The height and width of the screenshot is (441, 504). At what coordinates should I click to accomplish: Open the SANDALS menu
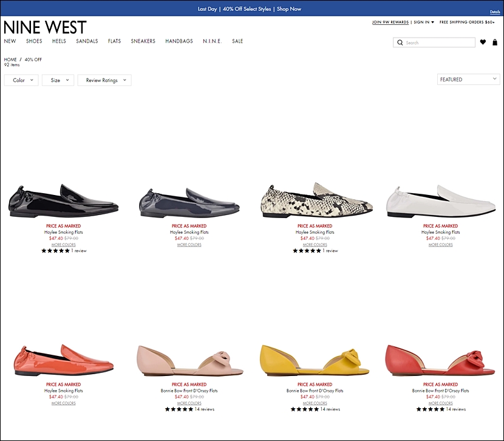click(87, 41)
